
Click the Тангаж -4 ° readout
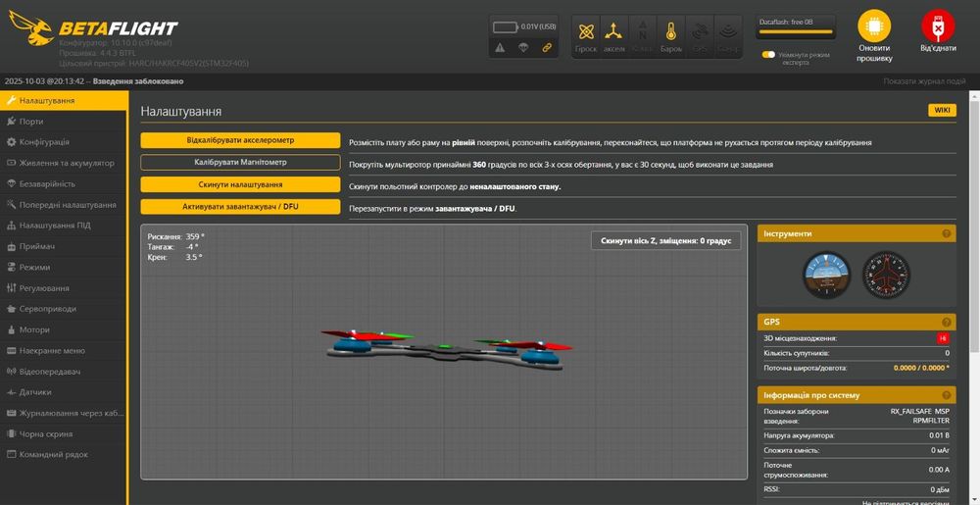tap(172, 247)
